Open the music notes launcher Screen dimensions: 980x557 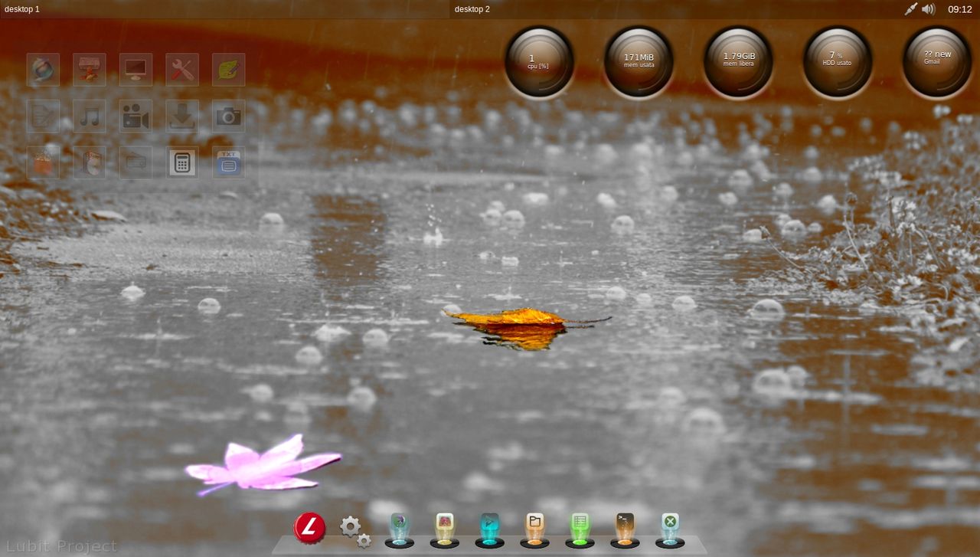pyautogui.click(x=90, y=116)
